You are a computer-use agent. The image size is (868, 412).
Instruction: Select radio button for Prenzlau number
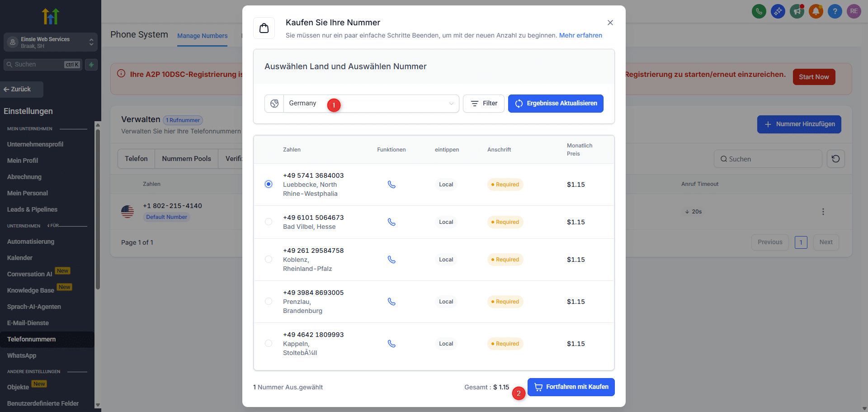tap(269, 301)
